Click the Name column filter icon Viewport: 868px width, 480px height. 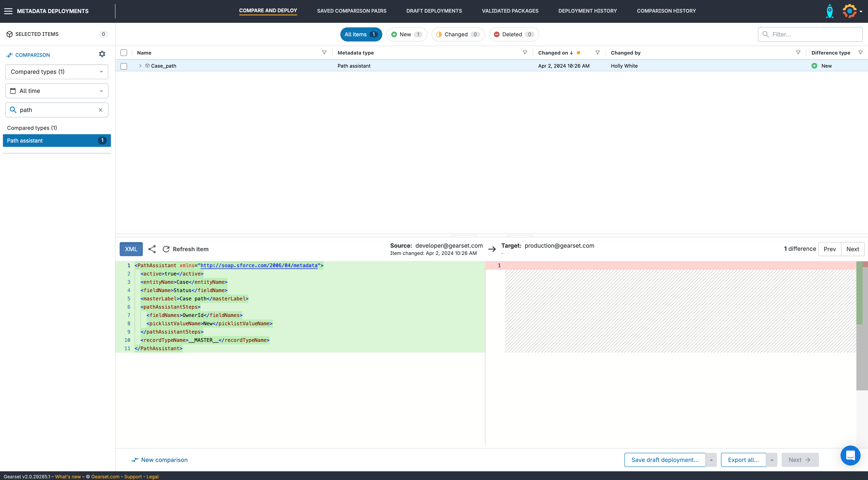(x=324, y=52)
